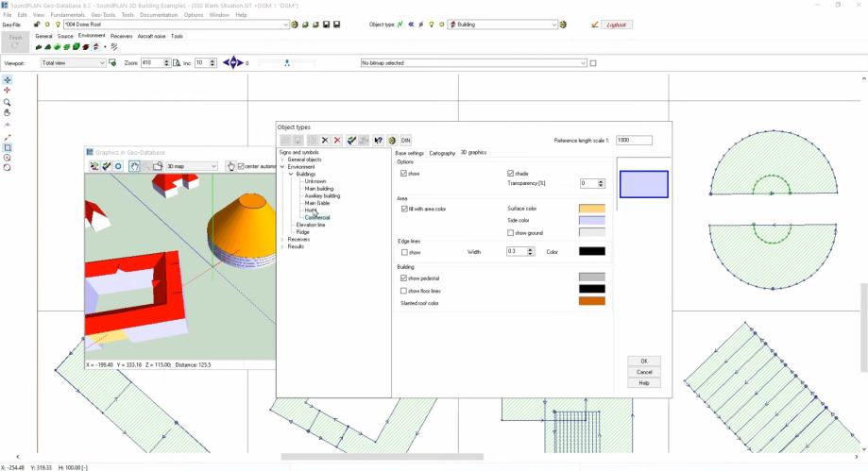Click the OK button in Object types dialog
Screen dimensions: 868x471
pos(643,361)
